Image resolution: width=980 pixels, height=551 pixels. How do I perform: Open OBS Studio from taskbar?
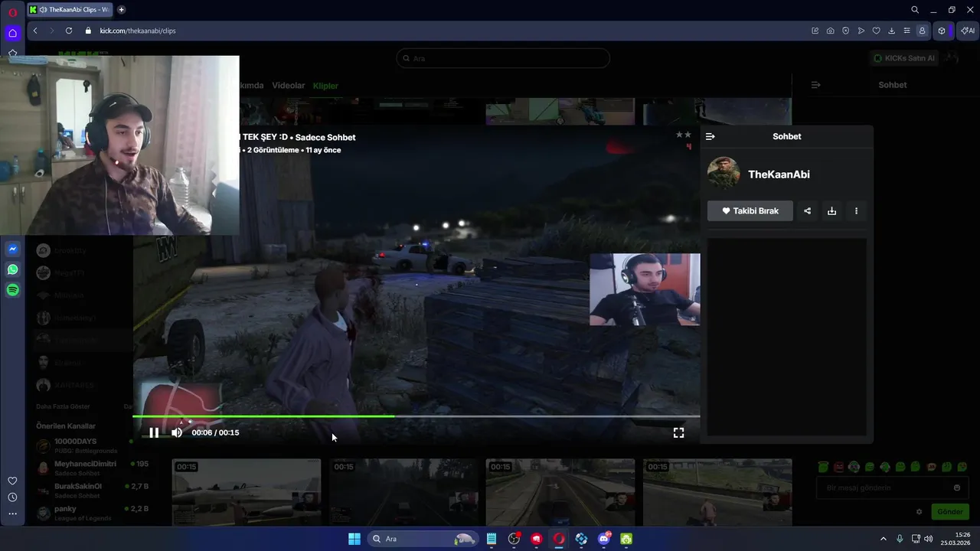tap(514, 539)
